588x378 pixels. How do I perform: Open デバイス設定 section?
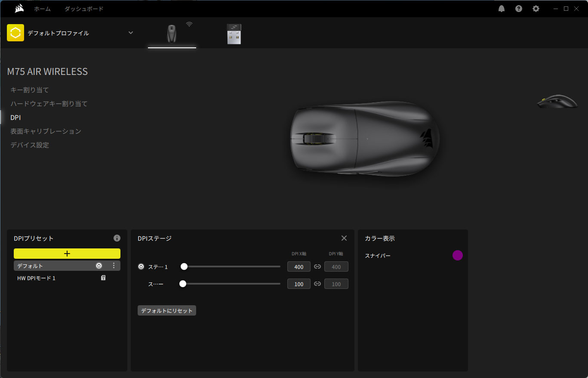[30, 145]
